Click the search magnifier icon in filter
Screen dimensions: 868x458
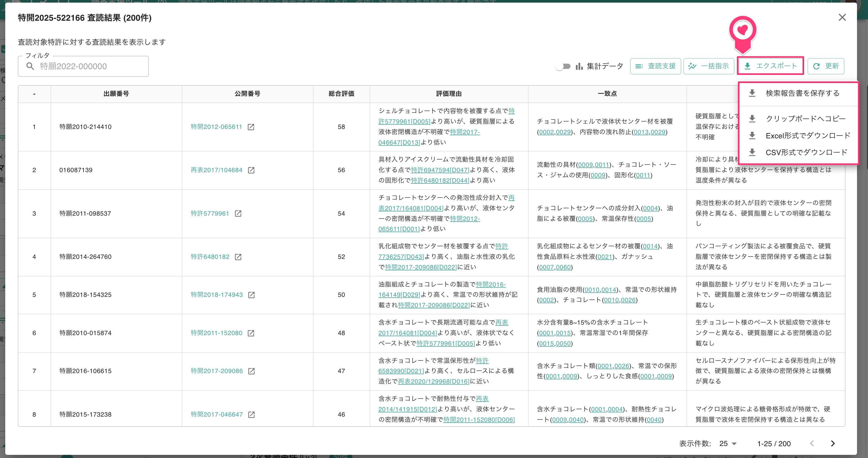[x=30, y=66]
